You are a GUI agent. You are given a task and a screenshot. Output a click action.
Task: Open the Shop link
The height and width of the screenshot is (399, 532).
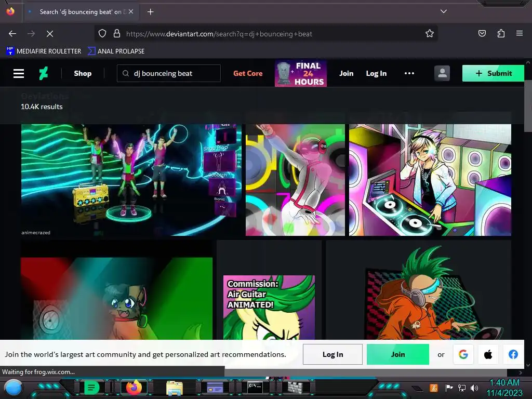point(83,73)
